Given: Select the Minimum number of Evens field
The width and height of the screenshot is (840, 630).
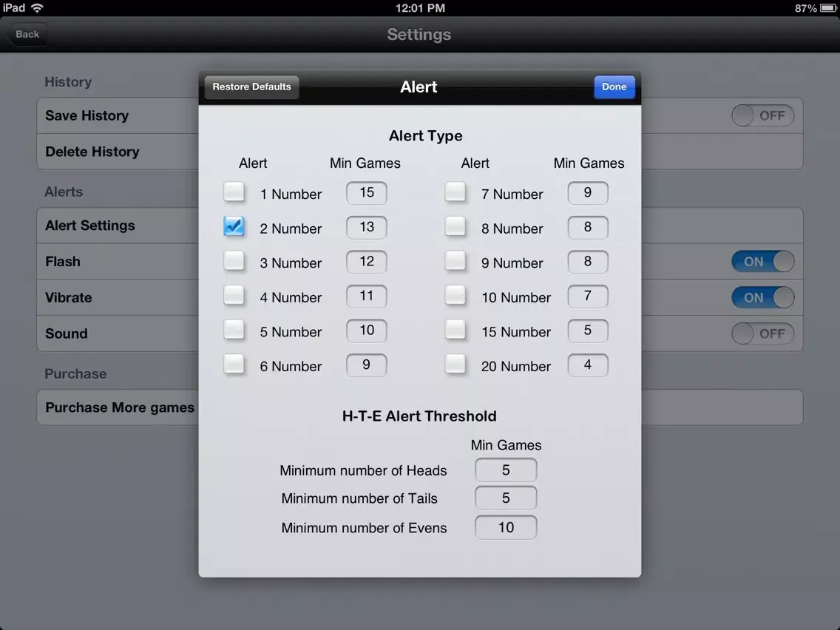Looking at the screenshot, I should click(x=506, y=527).
